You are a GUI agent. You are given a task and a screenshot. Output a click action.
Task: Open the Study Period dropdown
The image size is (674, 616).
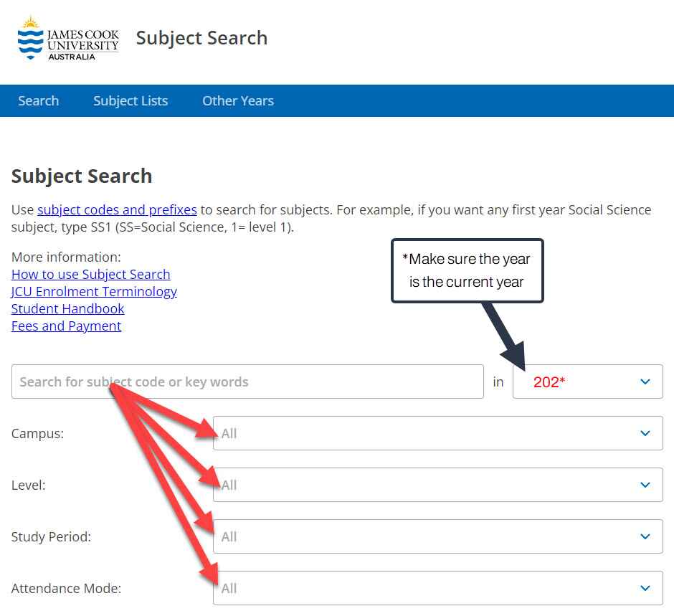(x=437, y=536)
